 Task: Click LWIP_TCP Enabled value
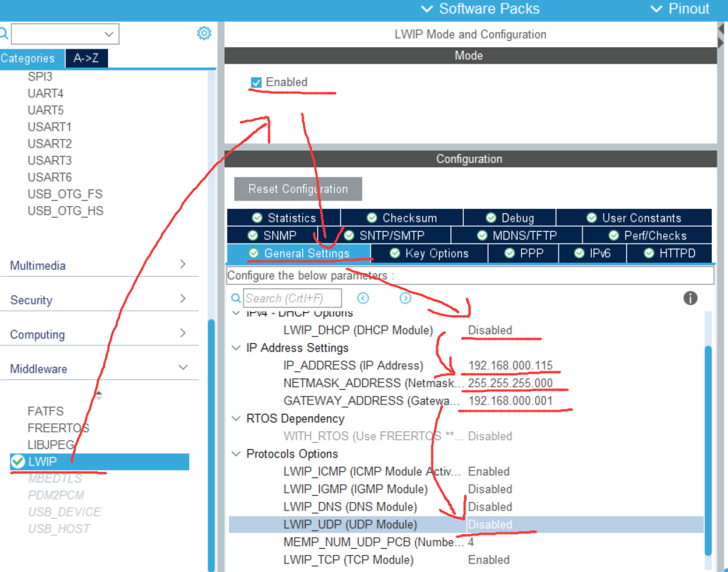point(489,559)
